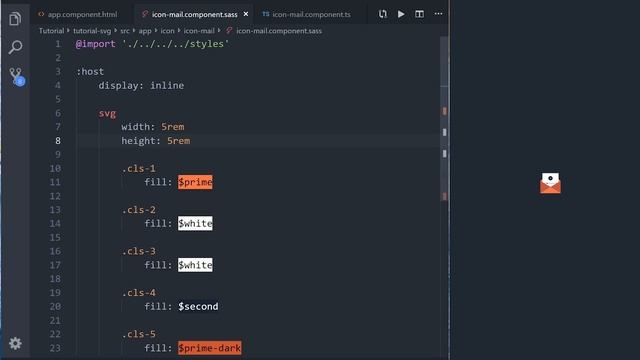Switch to the app.component.html tab
Image resolution: width=640 pixels, height=360 pixels.
78,14
